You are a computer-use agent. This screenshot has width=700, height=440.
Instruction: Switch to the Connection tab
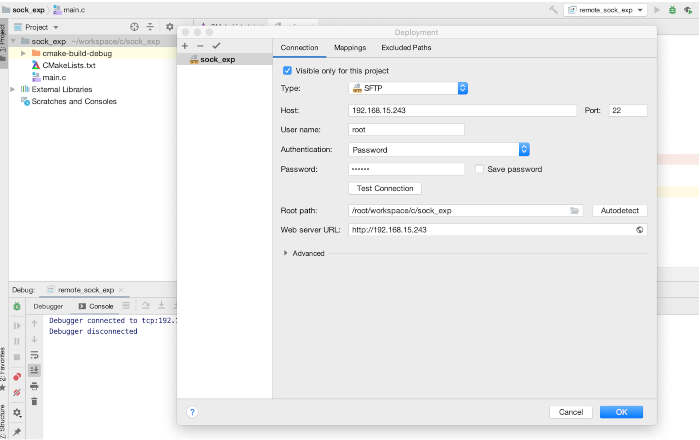pyautogui.click(x=299, y=47)
